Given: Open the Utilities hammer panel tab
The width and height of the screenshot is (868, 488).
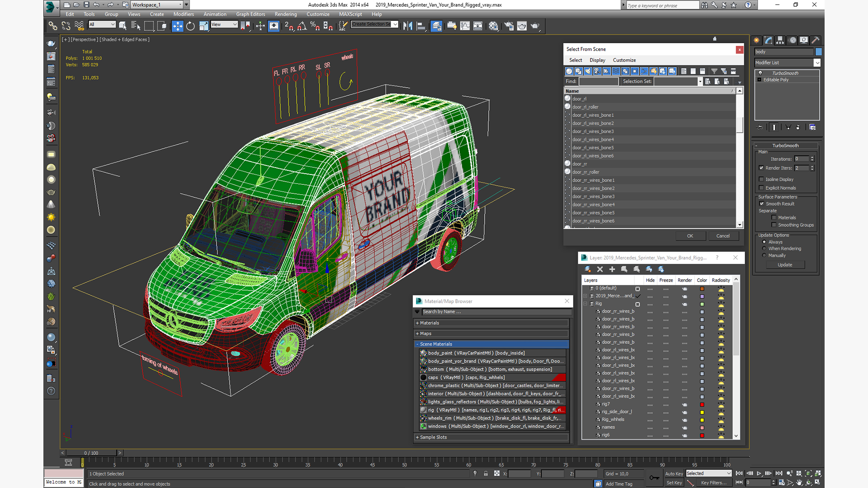Looking at the screenshot, I should [816, 40].
